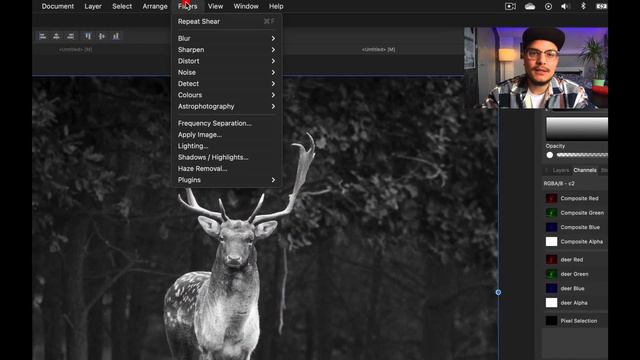Image resolution: width=640 pixels, height=360 pixels.
Task: Select the Composite Green channel
Action: tap(576, 213)
